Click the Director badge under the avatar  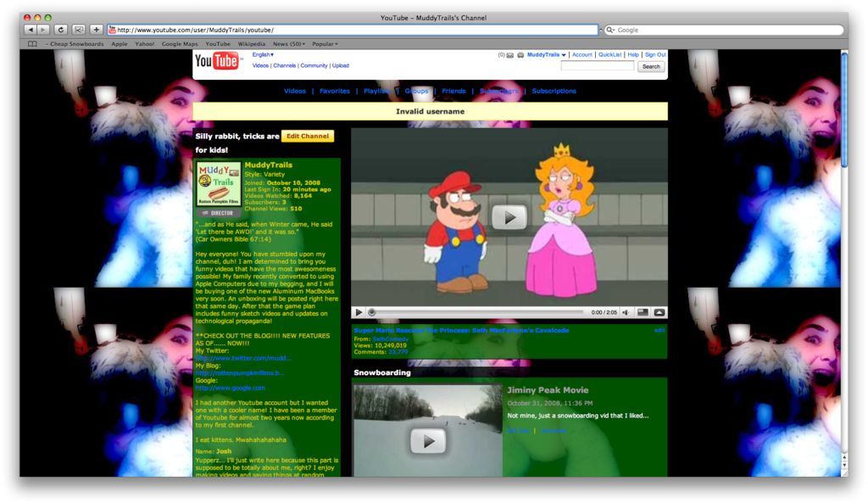[220, 213]
